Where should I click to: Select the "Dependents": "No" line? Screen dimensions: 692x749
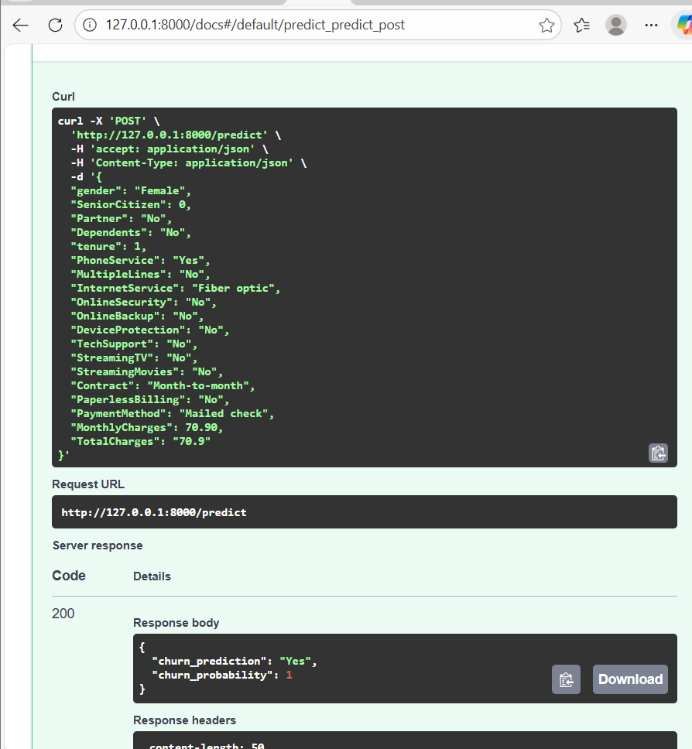point(131,232)
